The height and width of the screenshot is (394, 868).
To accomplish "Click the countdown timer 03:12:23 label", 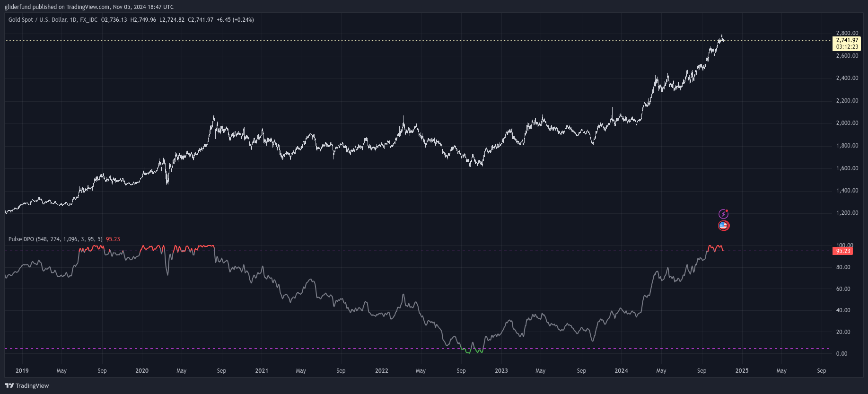I will pos(847,47).
